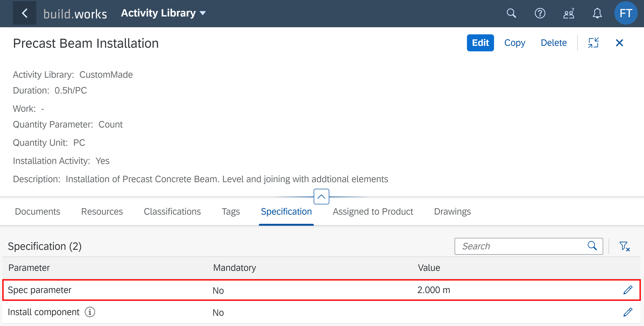Switch to the Tags tab
The height and width of the screenshot is (326, 644).
pos(231,212)
